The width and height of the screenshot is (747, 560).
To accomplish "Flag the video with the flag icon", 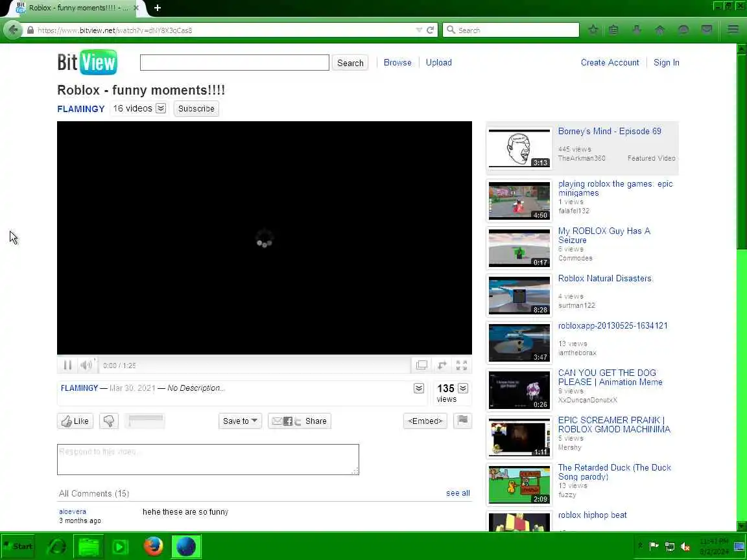I will [x=462, y=421].
